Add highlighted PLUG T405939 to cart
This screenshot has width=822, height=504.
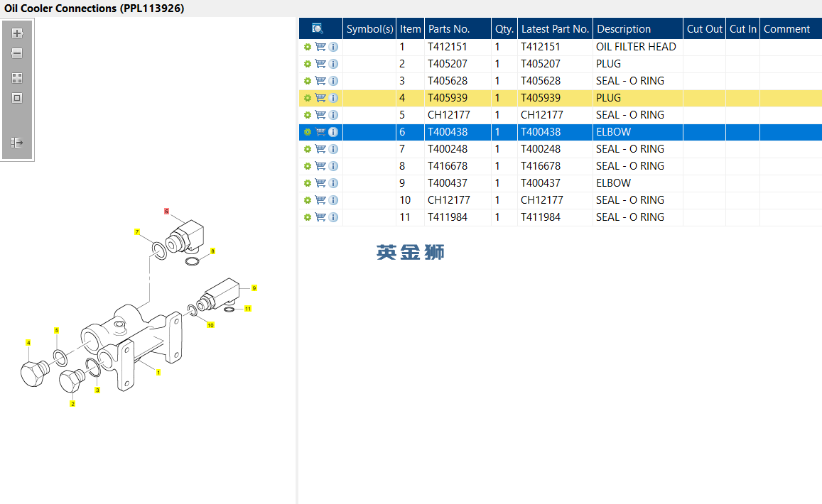320,98
